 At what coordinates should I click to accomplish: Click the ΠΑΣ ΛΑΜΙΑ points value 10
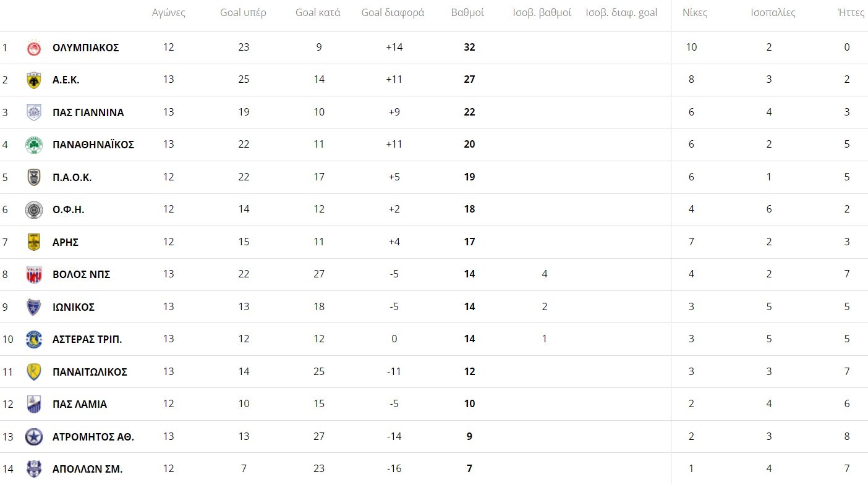click(x=469, y=404)
